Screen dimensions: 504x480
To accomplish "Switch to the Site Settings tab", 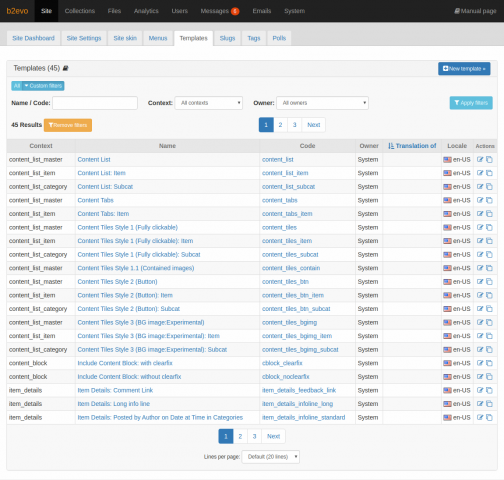I will coord(84,38).
